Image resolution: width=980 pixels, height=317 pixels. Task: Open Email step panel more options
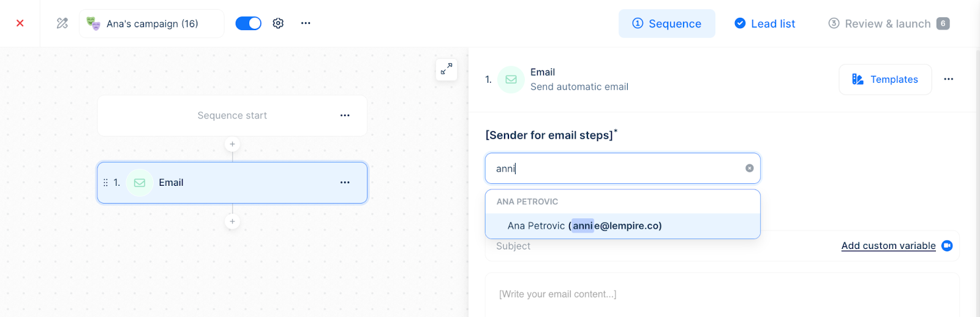[948, 79]
